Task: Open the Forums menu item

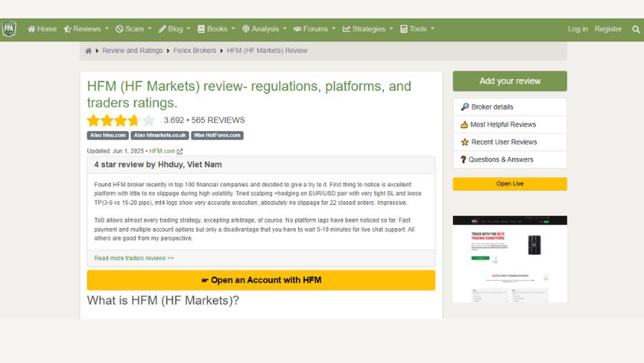Action: 314,28
